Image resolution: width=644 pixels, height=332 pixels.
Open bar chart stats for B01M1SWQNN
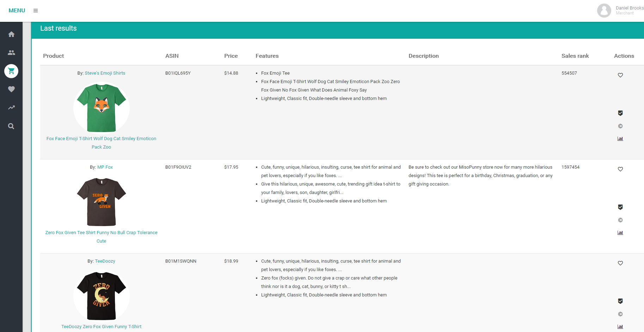620,327
